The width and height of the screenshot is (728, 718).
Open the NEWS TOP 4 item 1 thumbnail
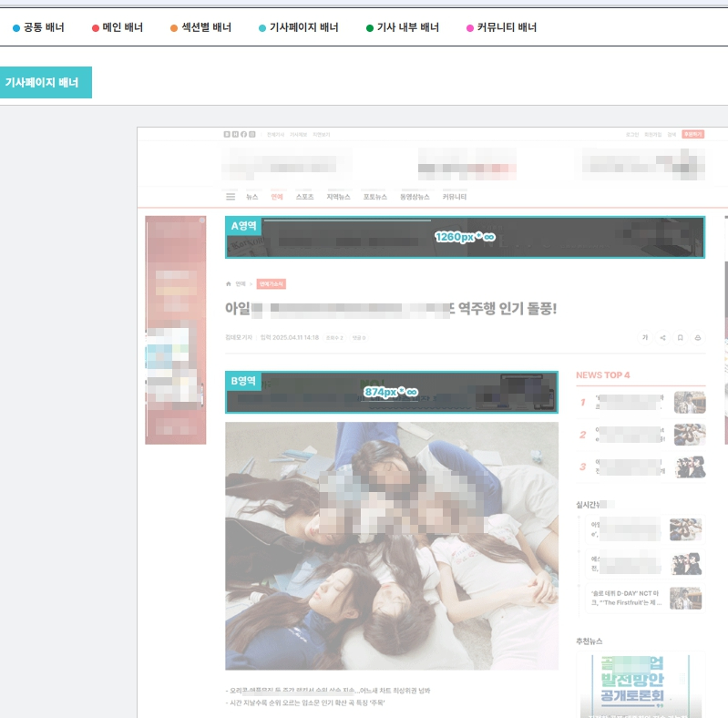click(x=690, y=402)
